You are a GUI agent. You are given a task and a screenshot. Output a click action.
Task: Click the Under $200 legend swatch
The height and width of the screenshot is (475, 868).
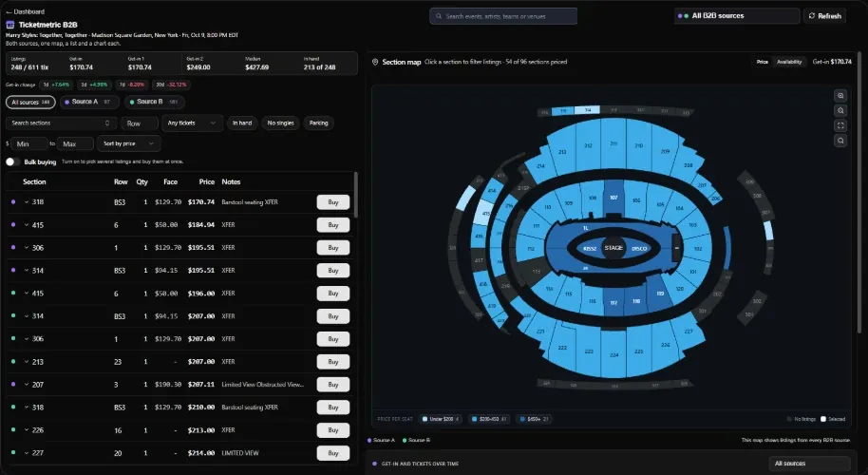pos(425,419)
